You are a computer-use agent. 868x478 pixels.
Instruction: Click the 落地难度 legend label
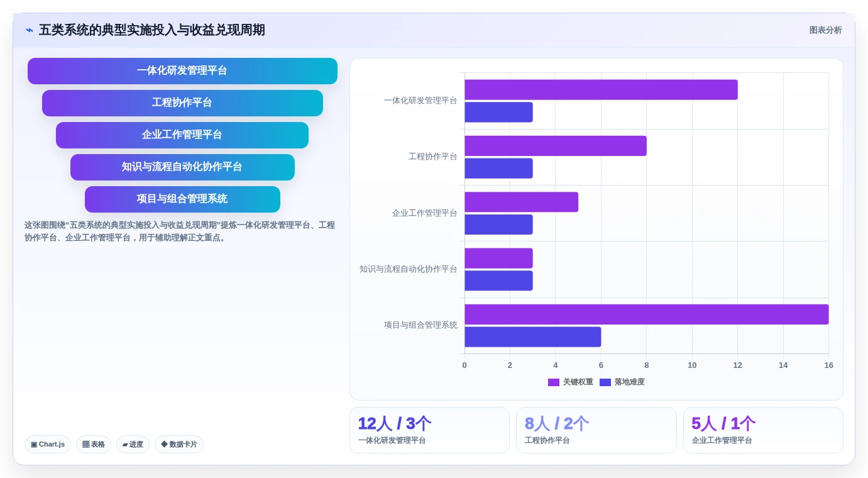point(630,382)
